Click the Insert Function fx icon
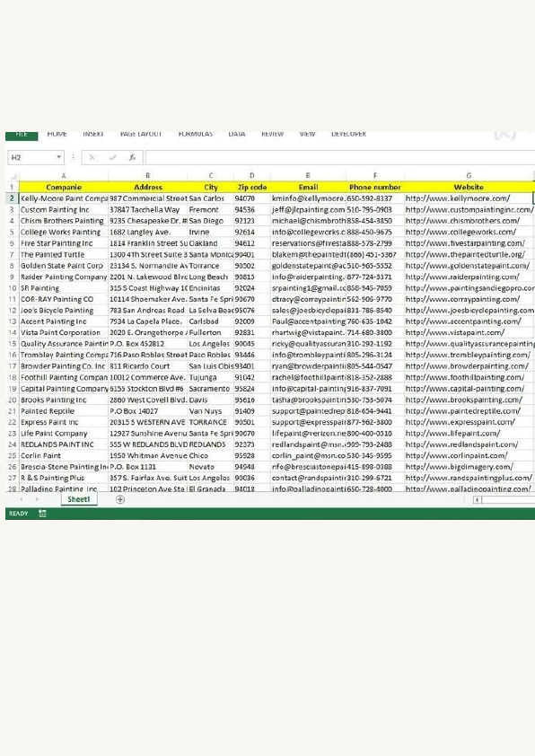535x756 pixels. pyautogui.click(x=132, y=158)
